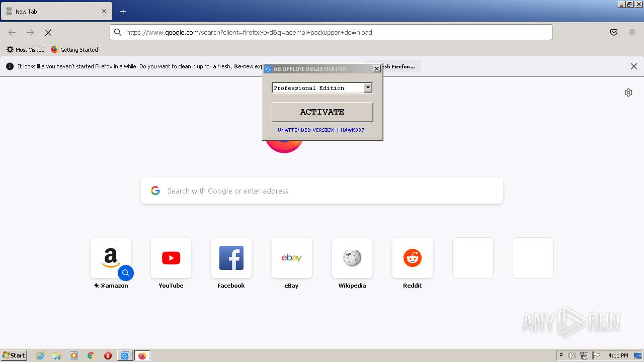Open the network tray icon
The image size is (644, 362).
(x=584, y=355)
